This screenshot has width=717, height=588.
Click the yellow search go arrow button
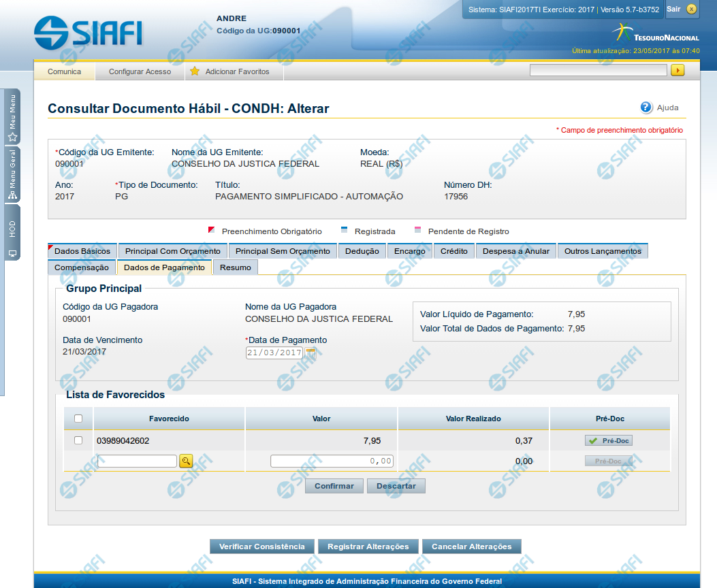point(677,70)
